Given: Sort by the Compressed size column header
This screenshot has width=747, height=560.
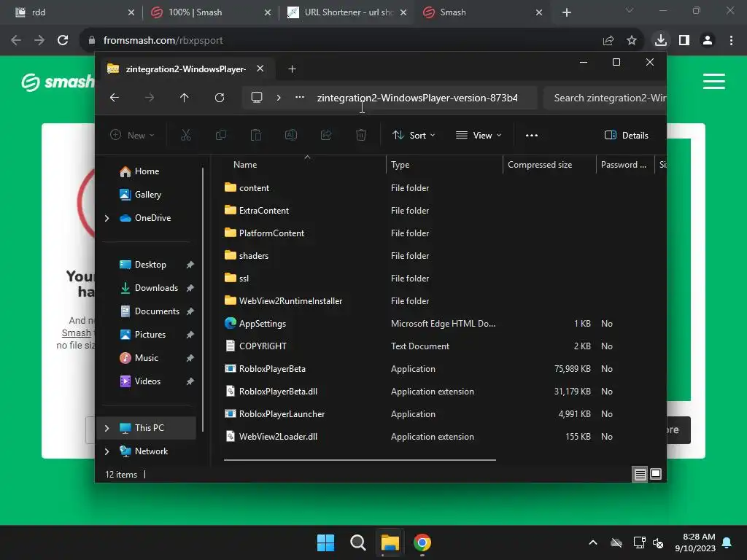Looking at the screenshot, I should (x=540, y=165).
